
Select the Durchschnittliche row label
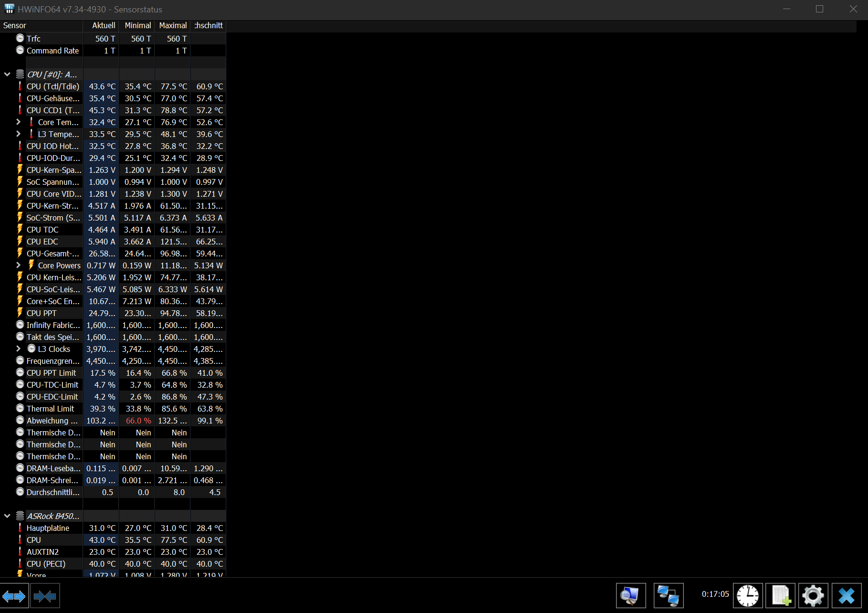tap(53, 492)
